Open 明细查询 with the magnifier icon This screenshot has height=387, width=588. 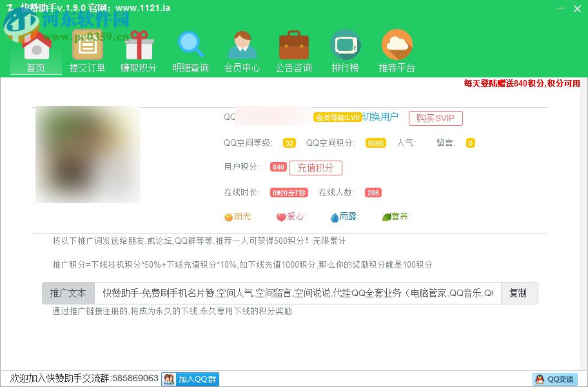(x=190, y=45)
